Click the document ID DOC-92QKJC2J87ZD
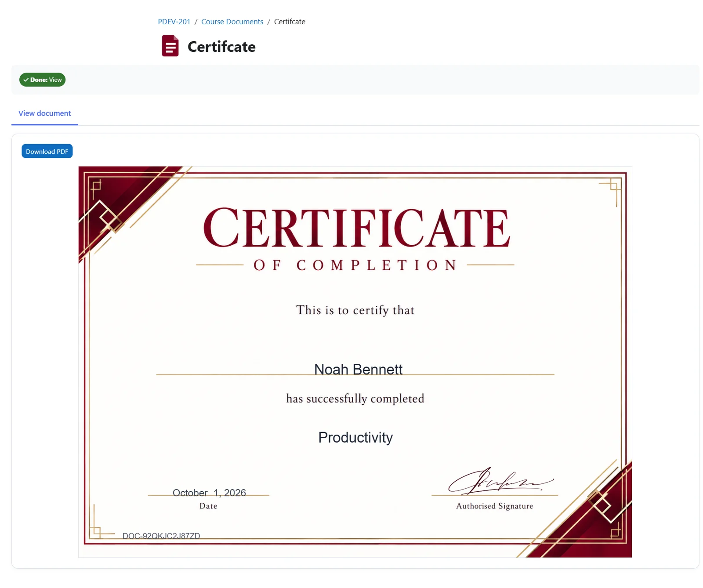This screenshot has width=703, height=588. pyautogui.click(x=161, y=536)
